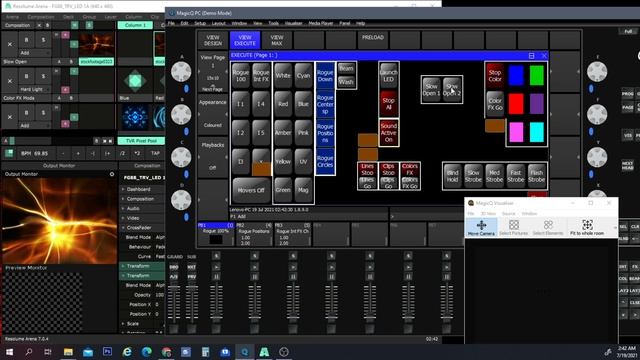
Task: Click encoder wheel E on right side
Action: (x=597, y=72)
